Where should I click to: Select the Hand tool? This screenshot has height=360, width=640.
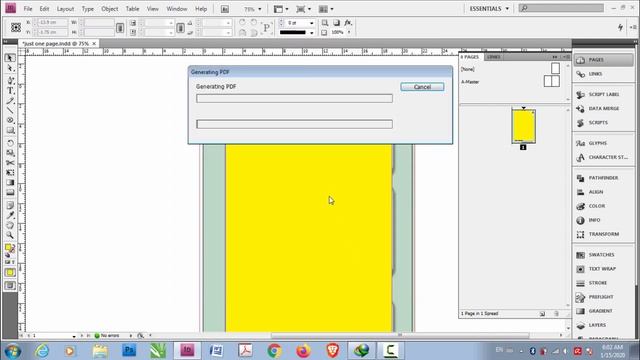coord(10,225)
